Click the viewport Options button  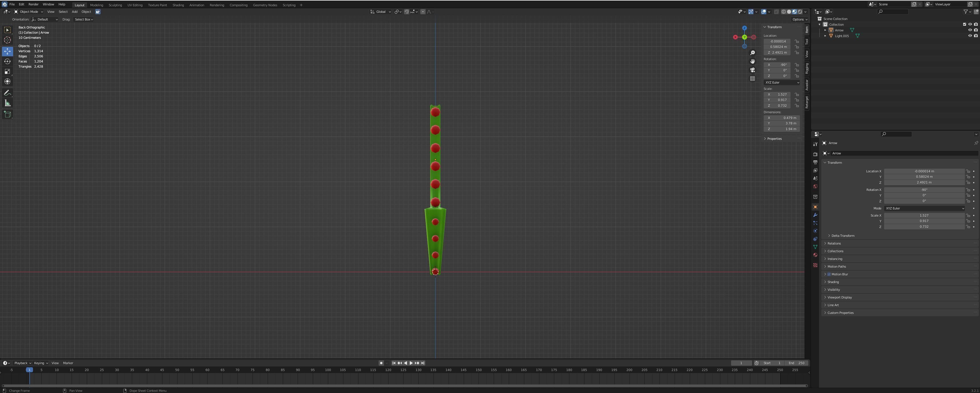tap(800, 19)
